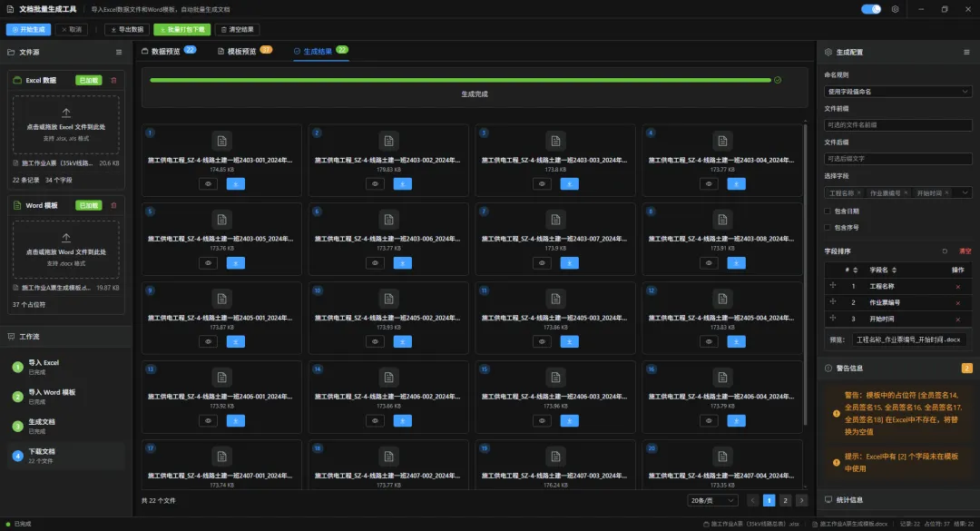Preview file 2403-005 with eye icon
Image resolution: width=980 pixels, height=531 pixels.
[x=208, y=262]
